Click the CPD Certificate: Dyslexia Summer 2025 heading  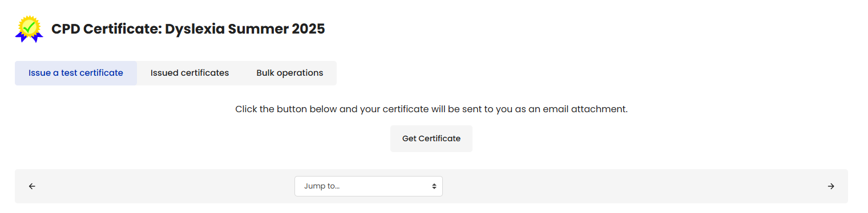pos(188,29)
